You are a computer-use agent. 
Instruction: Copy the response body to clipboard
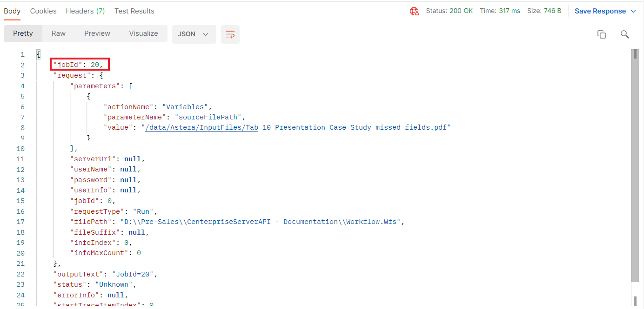[x=602, y=34]
